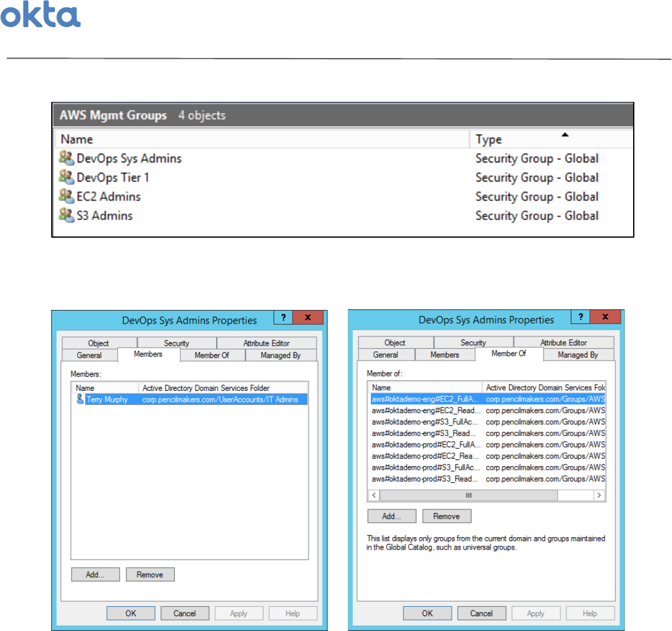Click the help button in Member Of dialog title bar
This screenshot has height=631, width=672.
click(580, 317)
